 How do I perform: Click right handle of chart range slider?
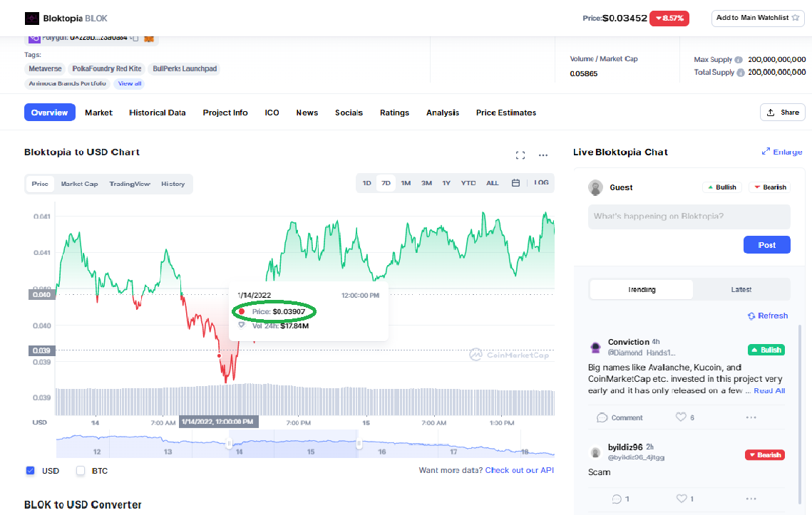pos(359,444)
